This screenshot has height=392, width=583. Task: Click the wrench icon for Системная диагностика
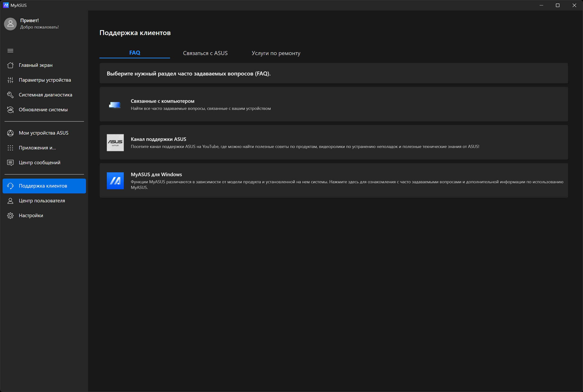click(10, 95)
